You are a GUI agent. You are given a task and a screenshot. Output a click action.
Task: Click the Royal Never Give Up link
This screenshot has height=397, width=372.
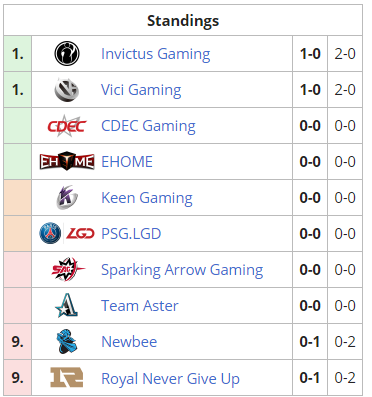(170, 379)
